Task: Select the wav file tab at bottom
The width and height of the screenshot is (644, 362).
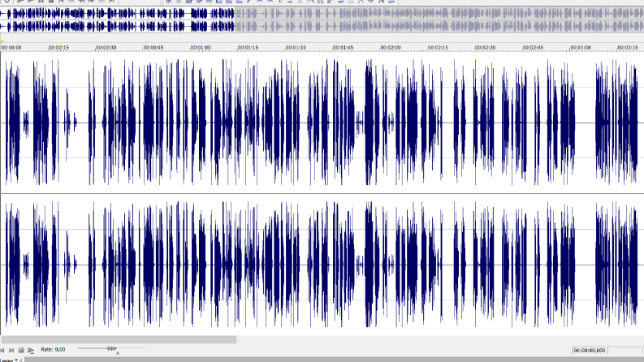Action: [x=7, y=360]
